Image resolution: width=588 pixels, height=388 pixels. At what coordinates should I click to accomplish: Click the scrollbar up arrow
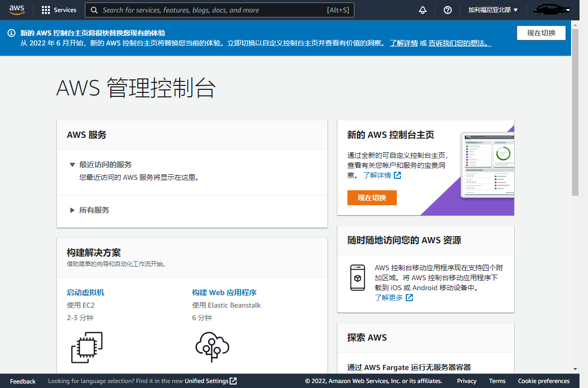[575, 25]
